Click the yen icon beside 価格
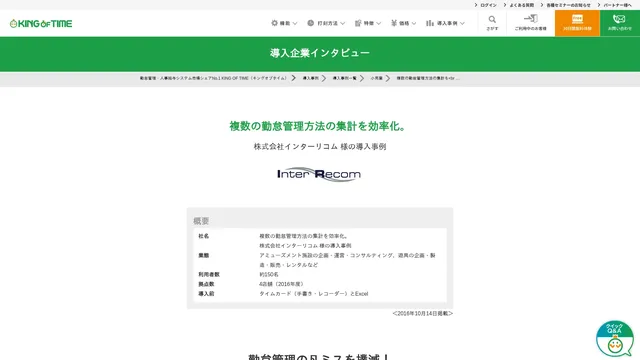This screenshot has height=360, width=640. point(394,23)
